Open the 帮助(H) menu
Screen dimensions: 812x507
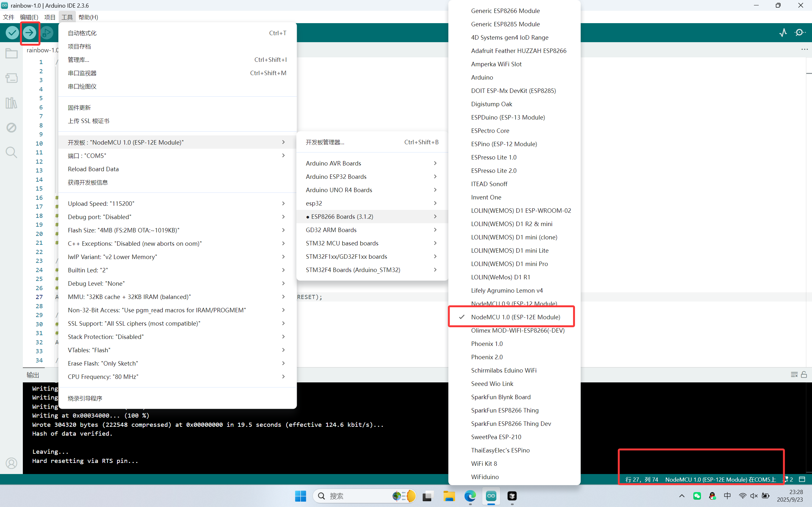tap(88, 17)
